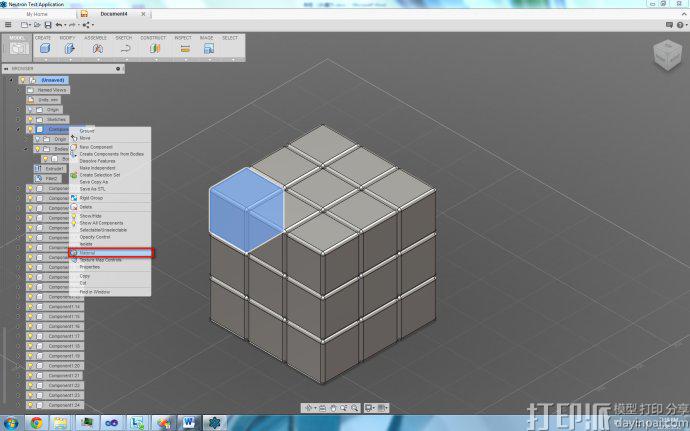This screenshot has width=690, height=431.
Task: Click the Redo arrow
Action: (72, 25)
